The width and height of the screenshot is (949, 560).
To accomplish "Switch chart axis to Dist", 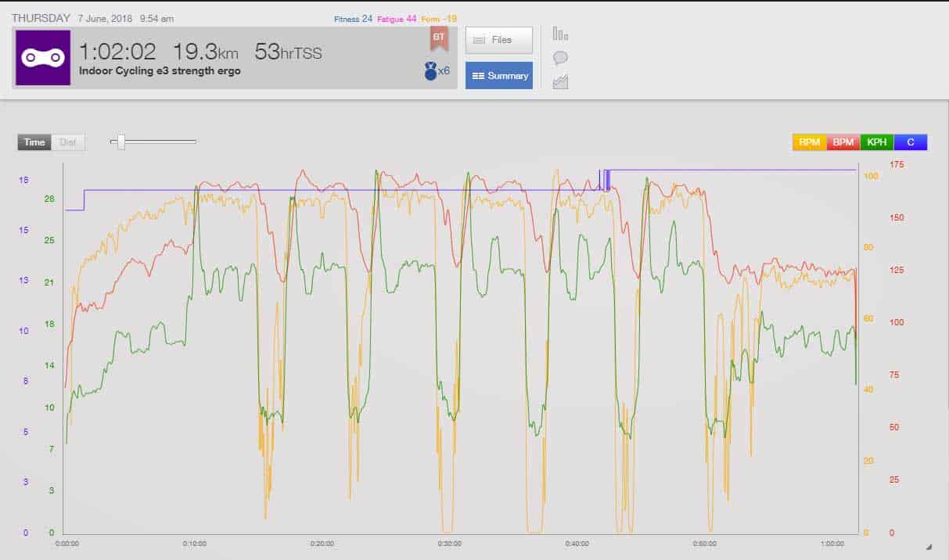I will [x=68, y=142].
